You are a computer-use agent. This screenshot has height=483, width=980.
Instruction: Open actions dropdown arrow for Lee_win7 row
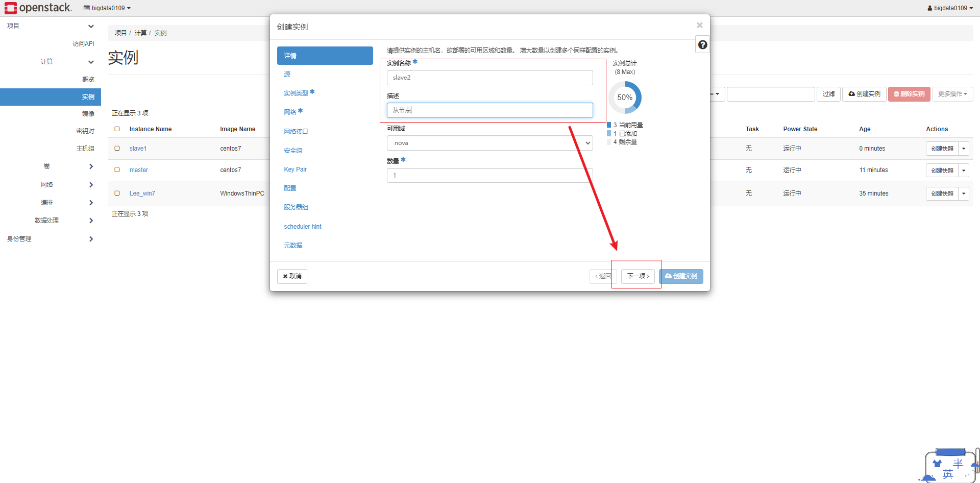(x=964, y=194)
